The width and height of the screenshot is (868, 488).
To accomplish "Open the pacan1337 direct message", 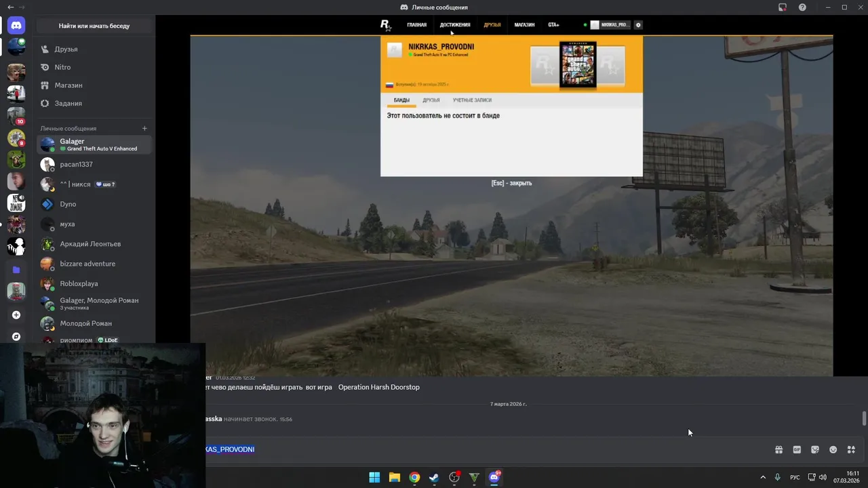I will [94, 164].
